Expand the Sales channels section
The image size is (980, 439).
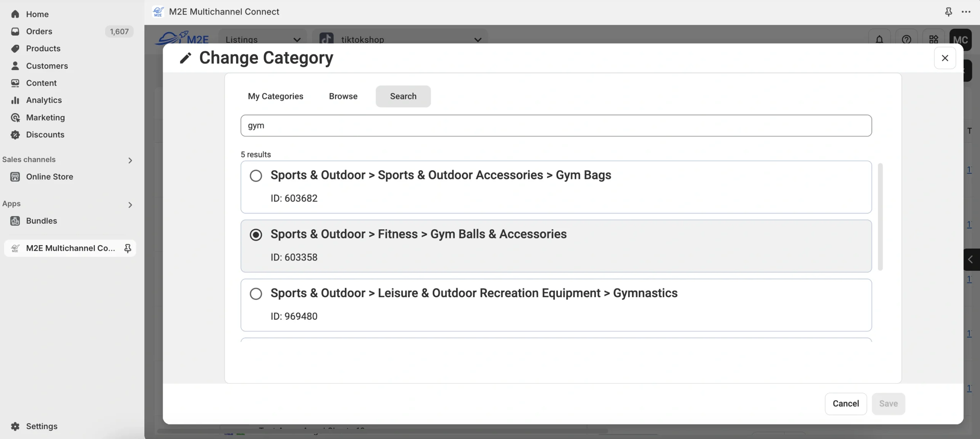pyautogui.click(x=130, y=160)
